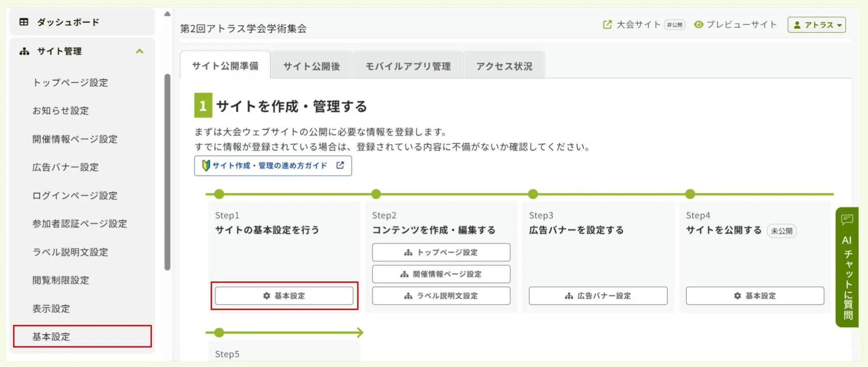Image resolution: width=868 pixels, height=367 pixels.
Task: Open ダッシュボード in sidebar
Action: (82, 22)
